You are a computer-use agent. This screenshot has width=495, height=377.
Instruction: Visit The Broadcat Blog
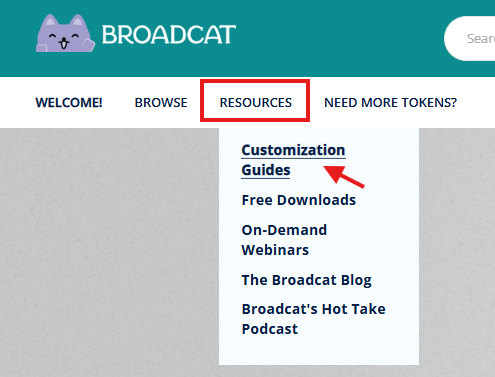[x=306, y=280]
